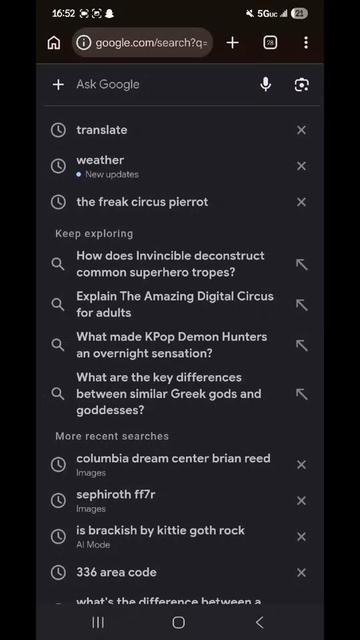Image resolution: width=360 pixels, height=640 pixels.
Task: Search Greek gods and goddesses differences
Action: point(169,393)
